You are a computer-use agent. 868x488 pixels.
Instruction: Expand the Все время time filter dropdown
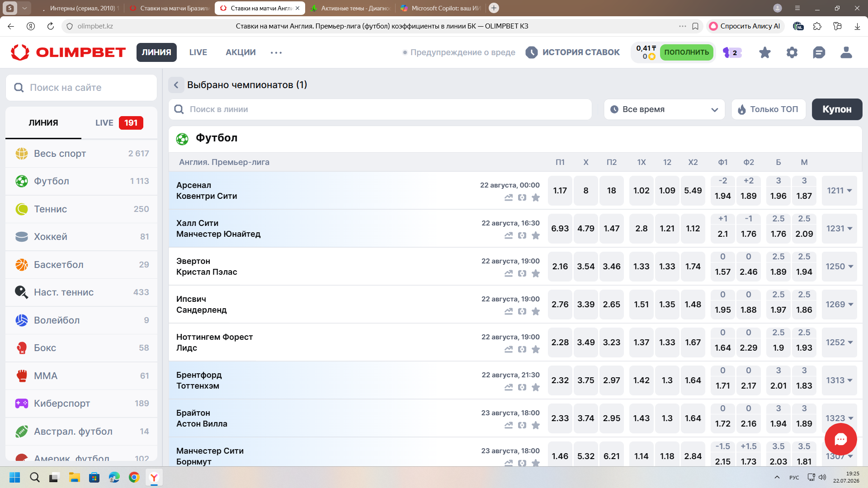[664, 109]
